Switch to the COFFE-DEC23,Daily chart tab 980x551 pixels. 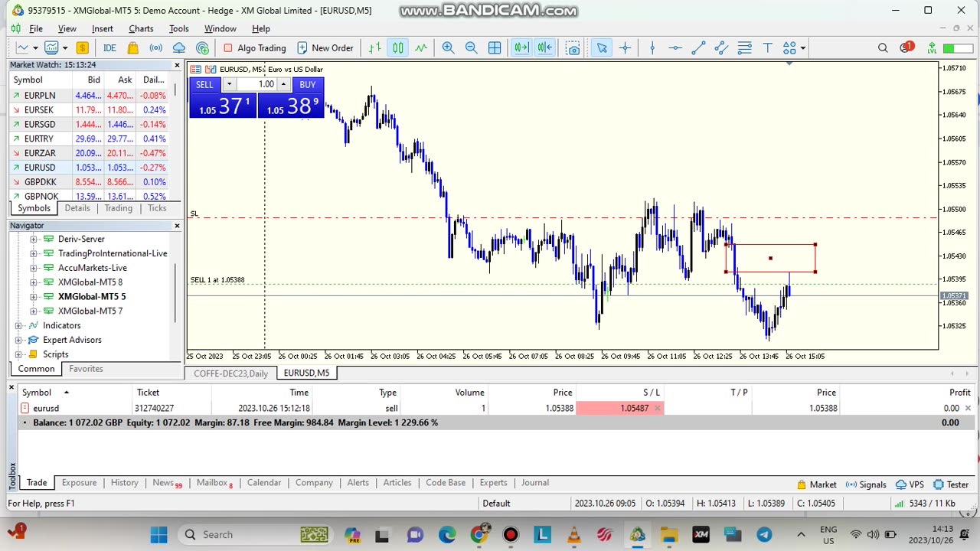[x=231, y=373]
